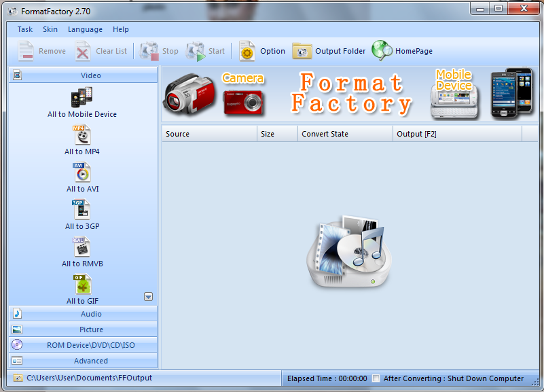Click the orange Format Factory banner title
The image size is (544, 392).
[x=351, y=93]
